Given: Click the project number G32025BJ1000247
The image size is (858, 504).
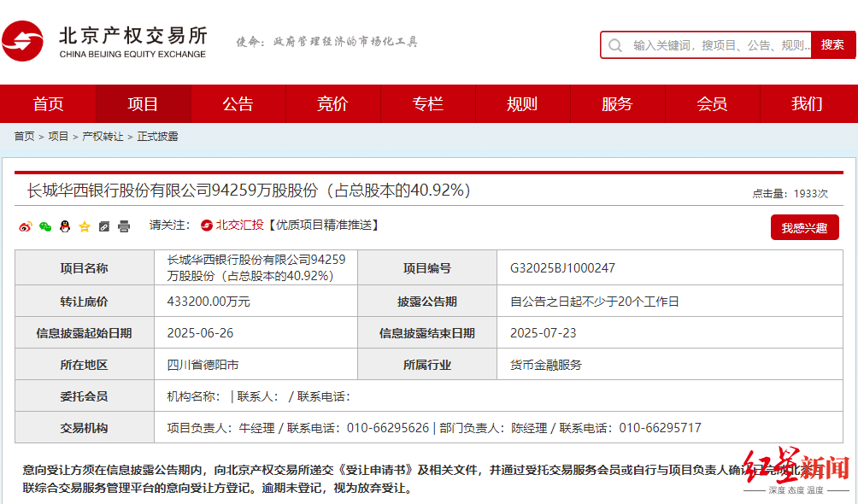Looking at the screenshot, I should [562, 268].
